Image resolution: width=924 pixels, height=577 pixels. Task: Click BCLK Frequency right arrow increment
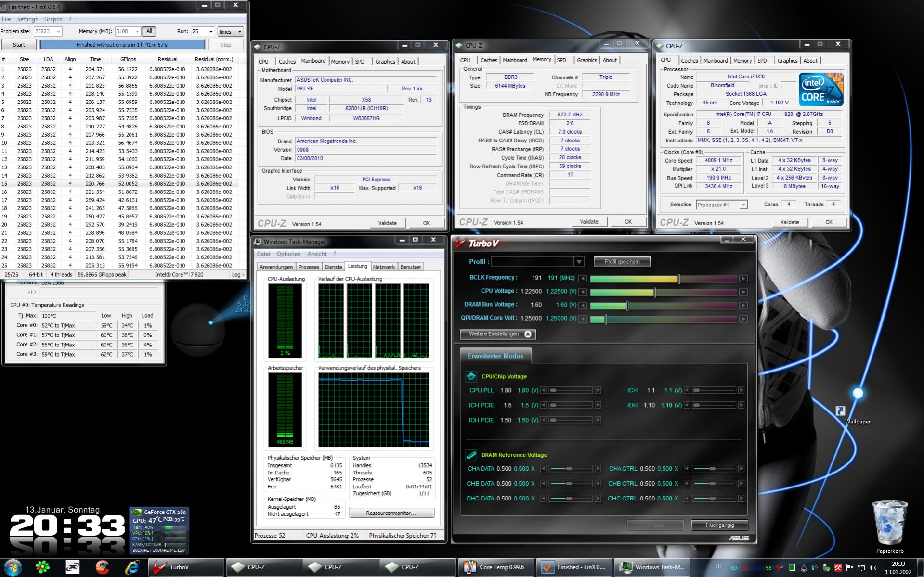click(743, 279)
